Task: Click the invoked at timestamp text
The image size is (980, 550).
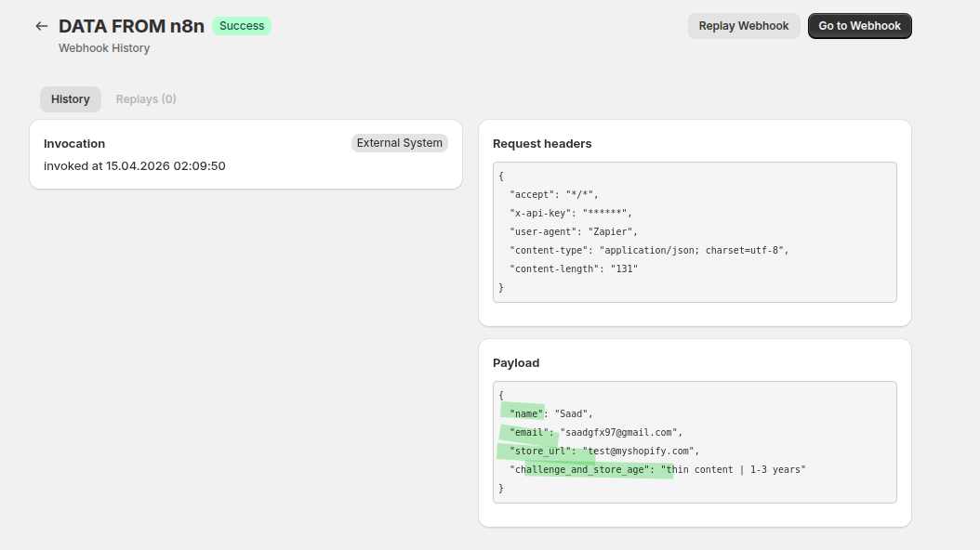Action: 135,166
